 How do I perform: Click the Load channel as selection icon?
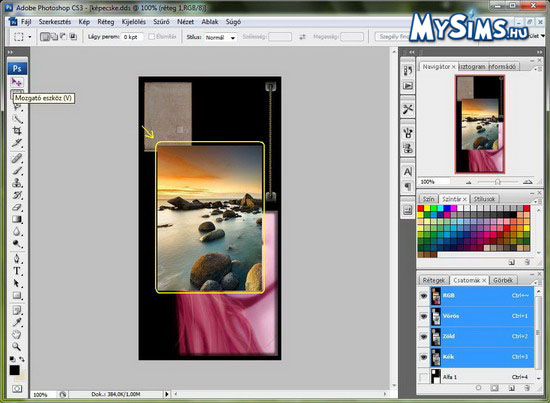[x=478, y=388]
